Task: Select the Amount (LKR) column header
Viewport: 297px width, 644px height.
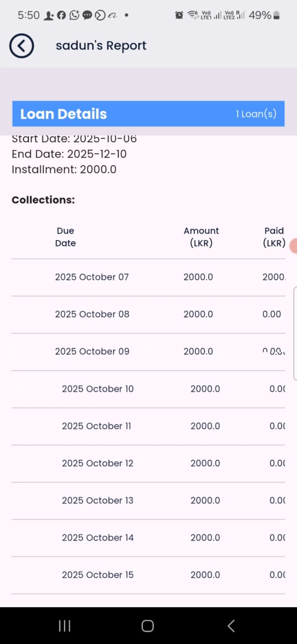Action: pos(201,237)
